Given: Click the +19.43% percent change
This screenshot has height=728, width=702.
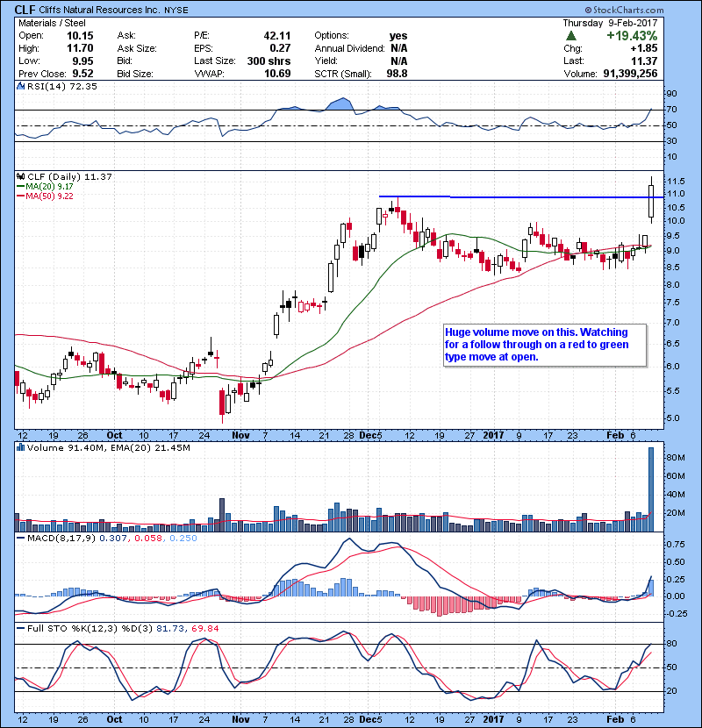Looking at the screenshot, I should (632, 36).
